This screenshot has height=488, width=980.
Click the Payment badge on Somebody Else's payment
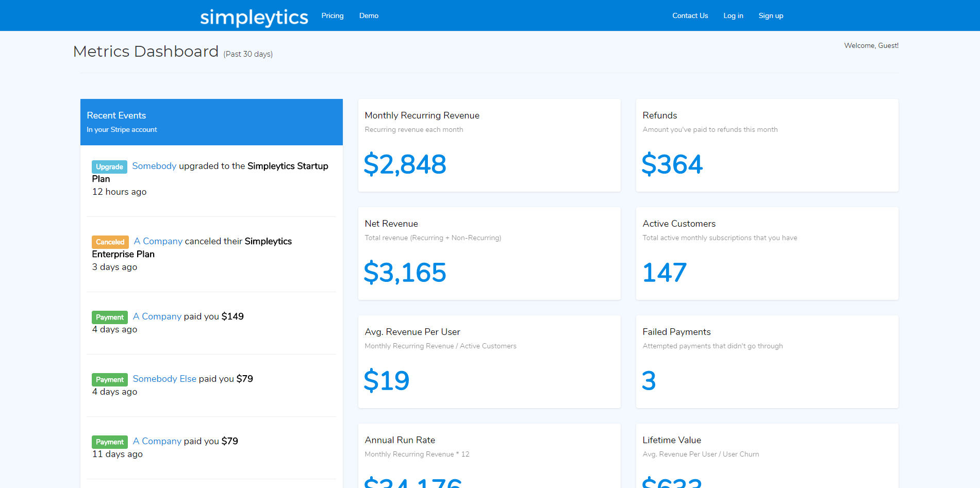click(x=109, y=379)
